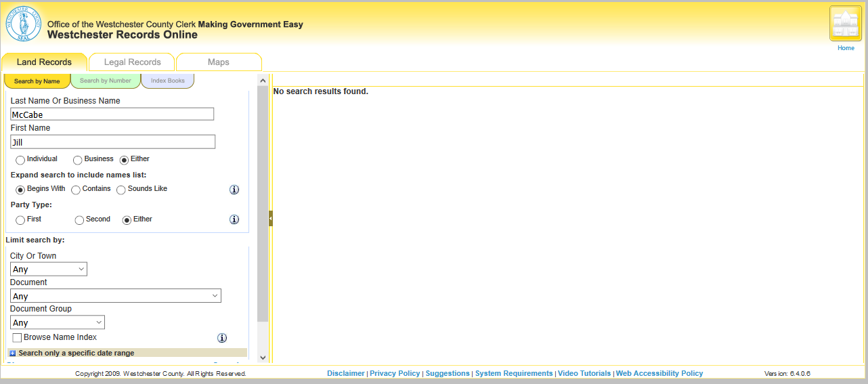Screen dimensions: 868x384
Task: Select the Individual radio button
Action: coord(20,160)
